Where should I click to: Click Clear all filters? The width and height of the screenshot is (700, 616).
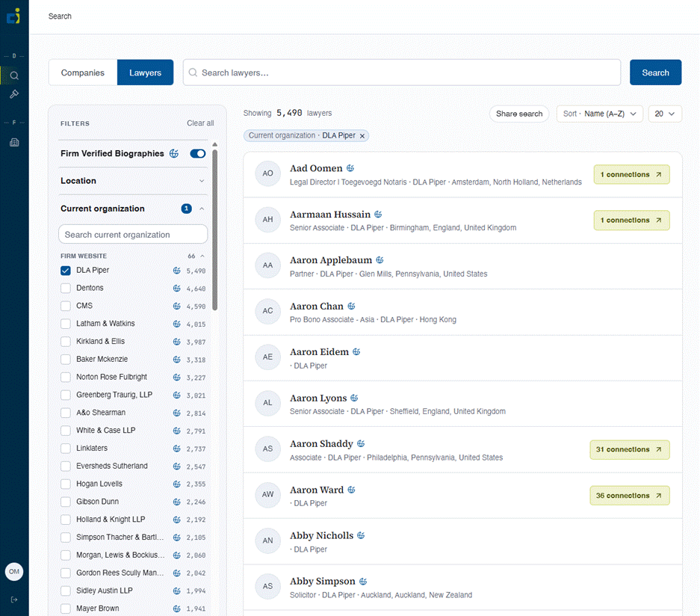point(200,123)
